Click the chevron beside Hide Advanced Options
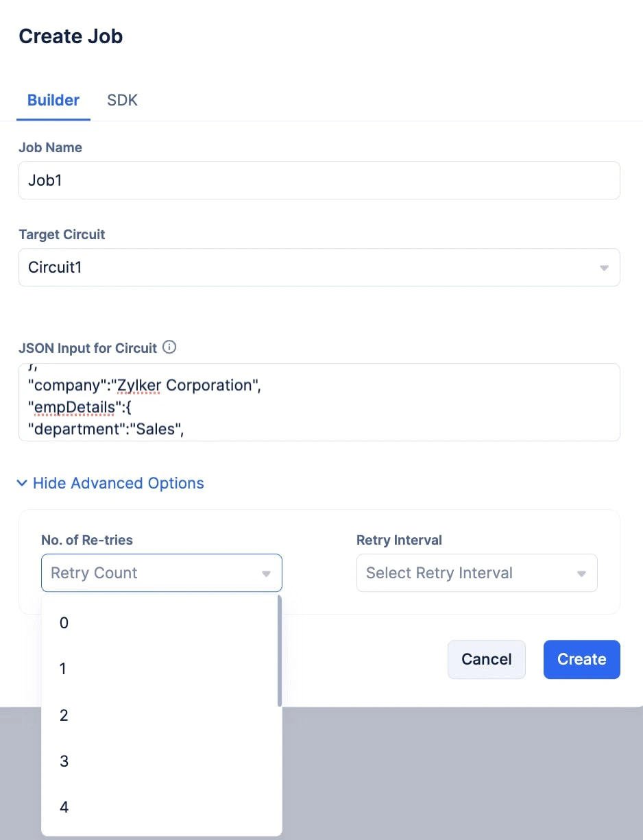The image size is (643, 840). pyautogui.click(x=22, y=484)
